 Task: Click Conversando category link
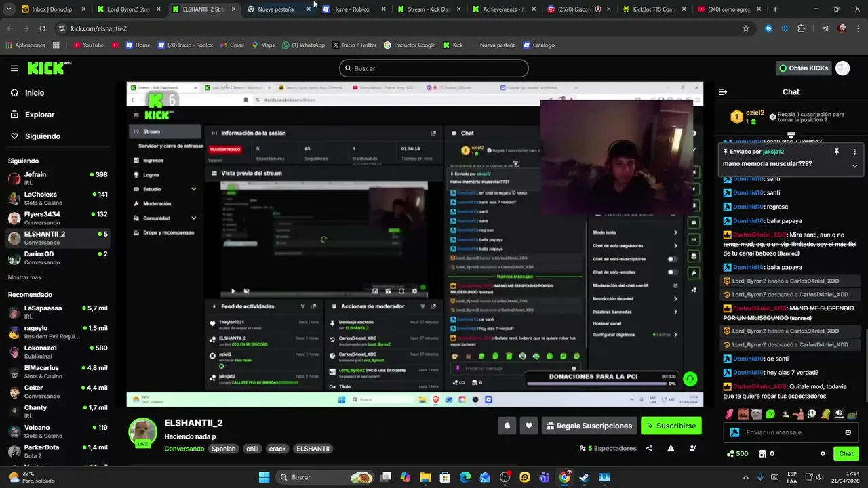pyautogui.click(x=184, y=449)
